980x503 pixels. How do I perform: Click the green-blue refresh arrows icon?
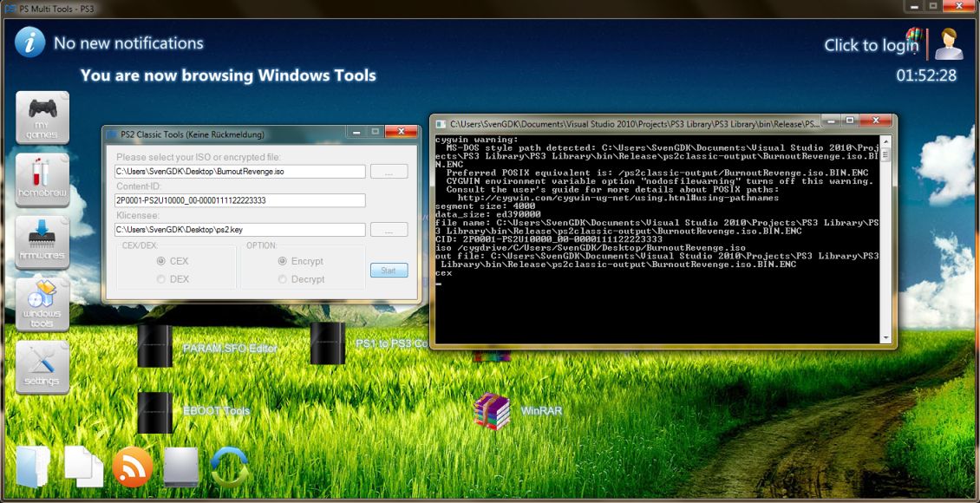click(230, 467)
